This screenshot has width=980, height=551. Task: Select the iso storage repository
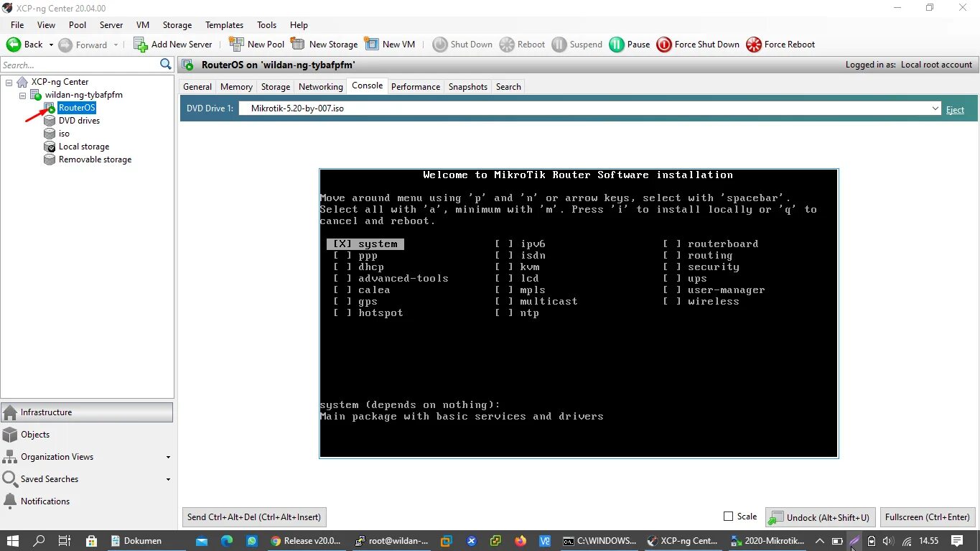[64, 134]
